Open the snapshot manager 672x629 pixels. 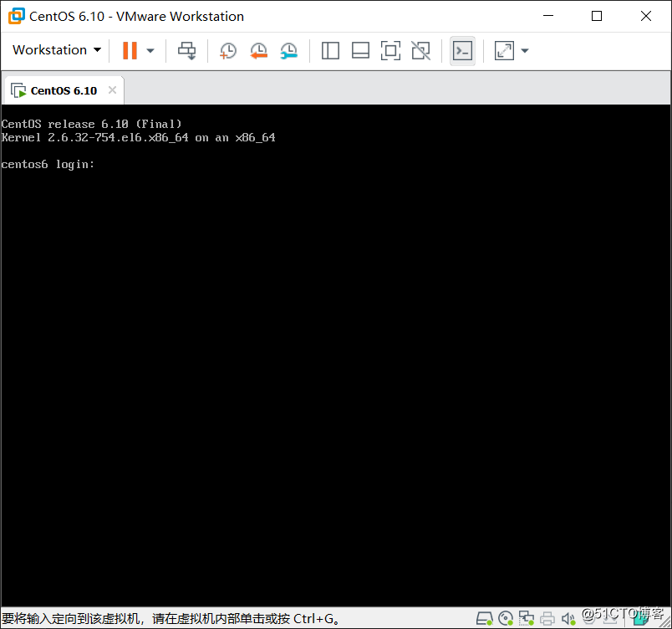tap(289, 50)
